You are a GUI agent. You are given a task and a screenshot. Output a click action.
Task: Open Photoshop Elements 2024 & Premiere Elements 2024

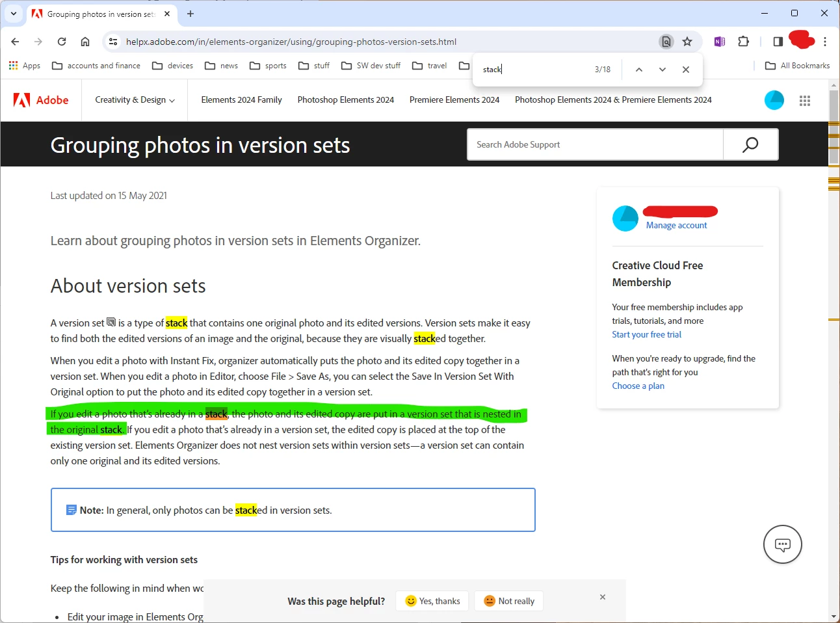(613, 100)
